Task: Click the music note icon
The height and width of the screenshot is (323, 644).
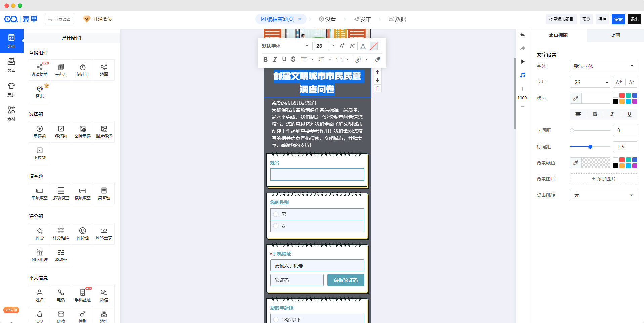Action: tap(523, 75)
